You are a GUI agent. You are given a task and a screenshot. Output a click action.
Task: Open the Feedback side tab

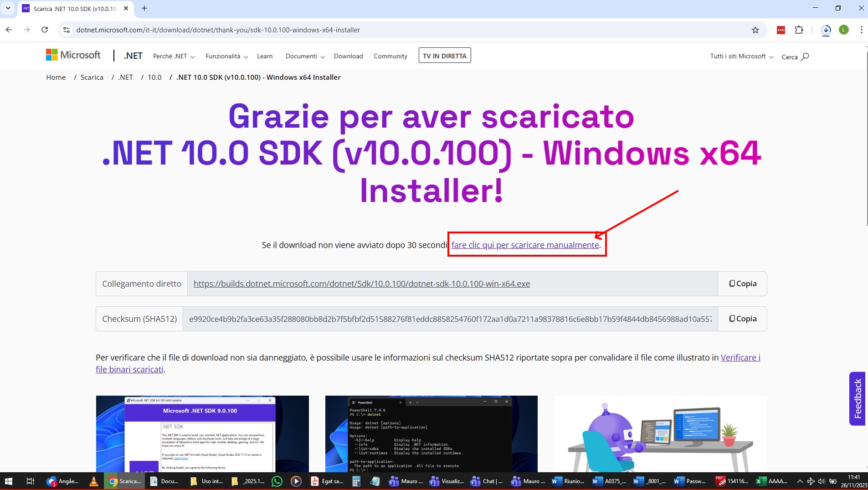point(857,398)
